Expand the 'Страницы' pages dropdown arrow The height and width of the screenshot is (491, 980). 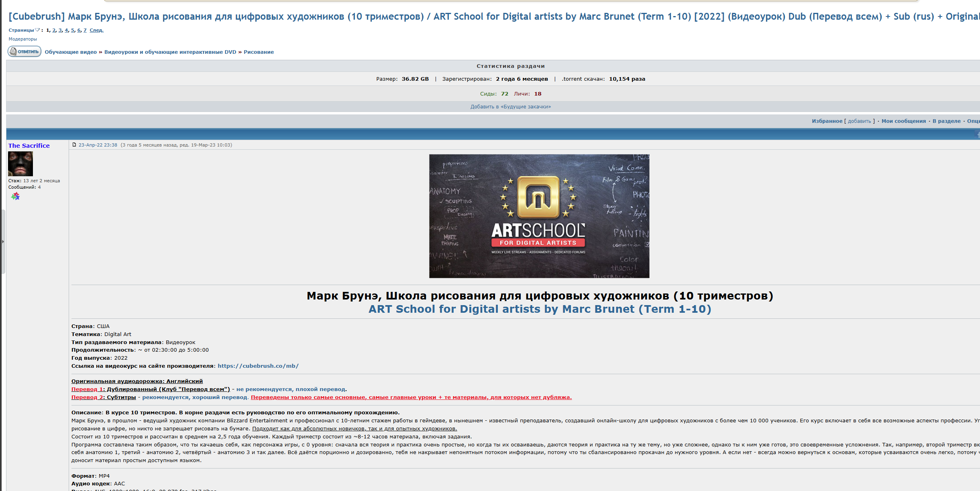(38, 30)
